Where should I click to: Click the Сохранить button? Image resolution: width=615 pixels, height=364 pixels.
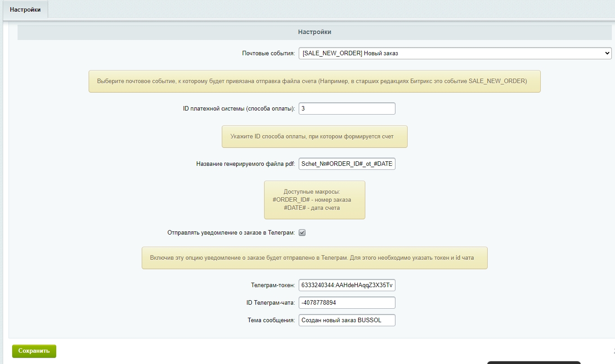point(34,351)
